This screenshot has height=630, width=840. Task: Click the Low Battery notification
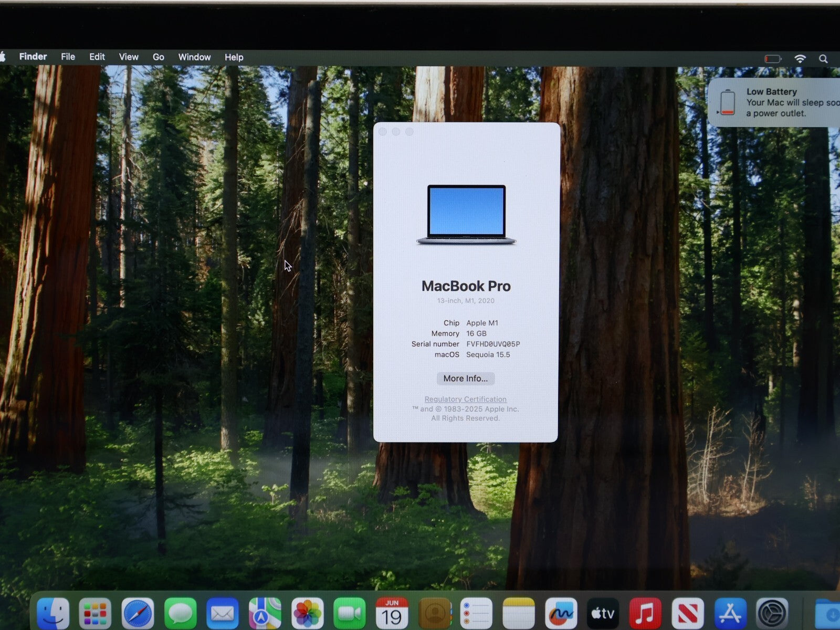click(x=775, y=102)
